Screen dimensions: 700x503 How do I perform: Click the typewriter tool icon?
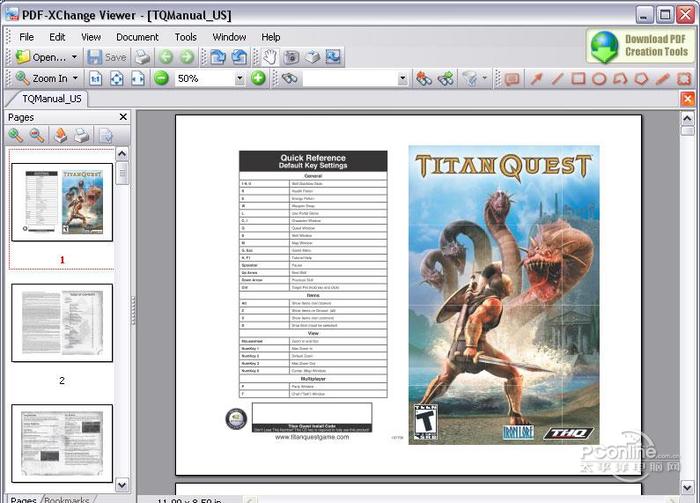312,57
